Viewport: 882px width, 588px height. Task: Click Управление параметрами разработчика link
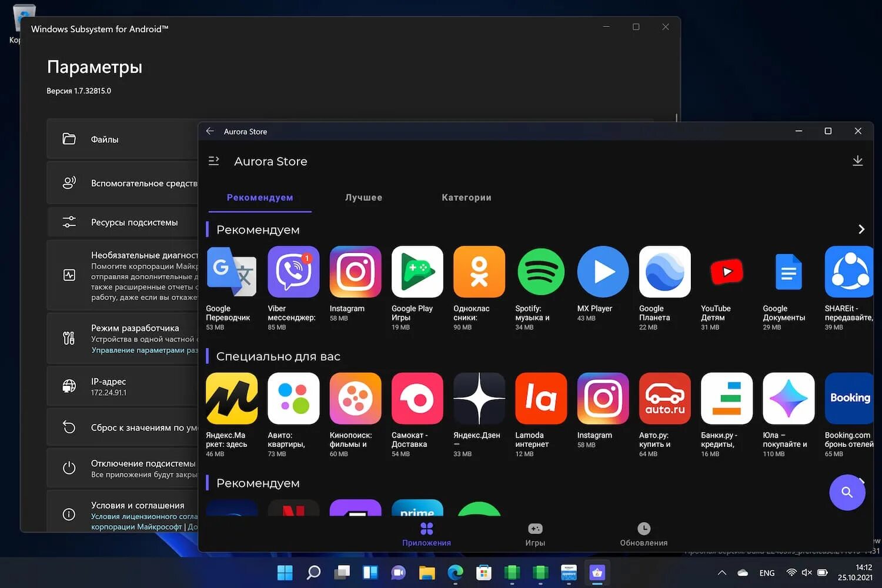click(145, 350)
